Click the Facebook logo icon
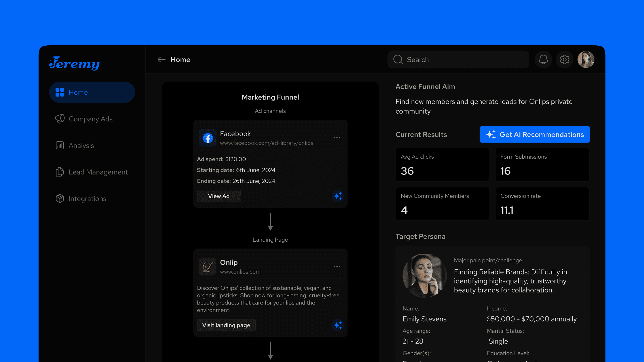The height and width of the screenshot is (362, 644). 208,138
